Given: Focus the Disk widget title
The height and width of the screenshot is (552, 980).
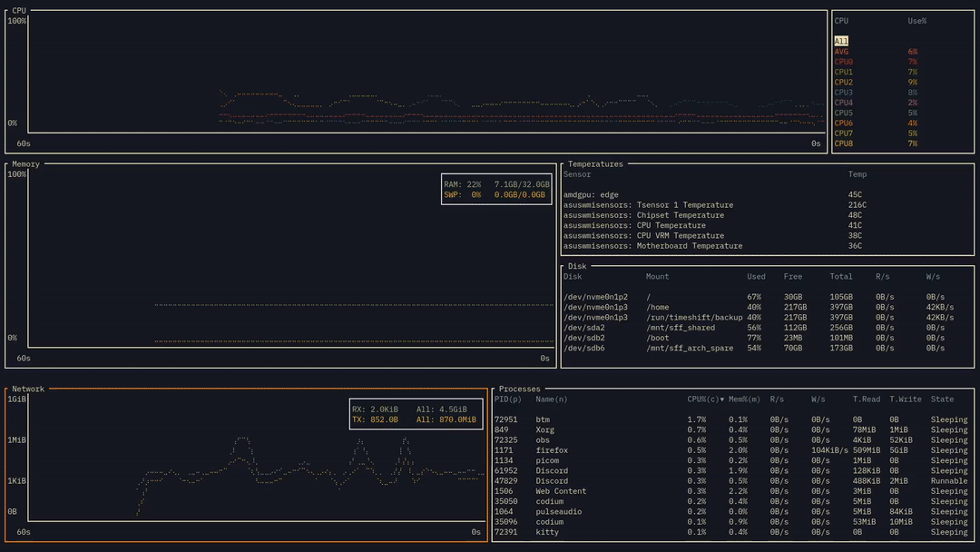Looking at the screenshot, I should (x=577, y=266).
